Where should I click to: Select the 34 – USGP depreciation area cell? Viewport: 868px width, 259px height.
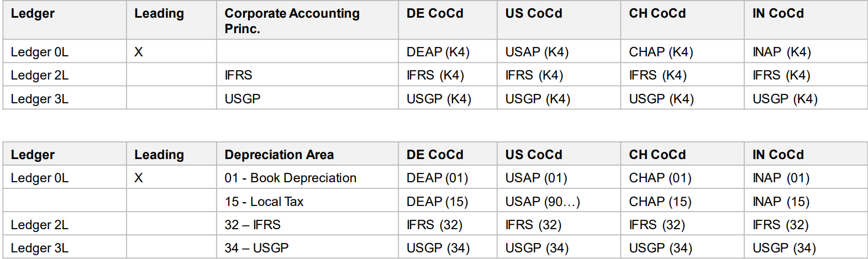pyautogui.click(x=307, y=247)
